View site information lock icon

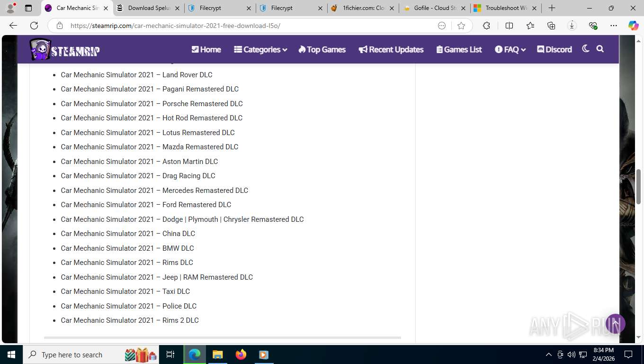tap(59, 26)
